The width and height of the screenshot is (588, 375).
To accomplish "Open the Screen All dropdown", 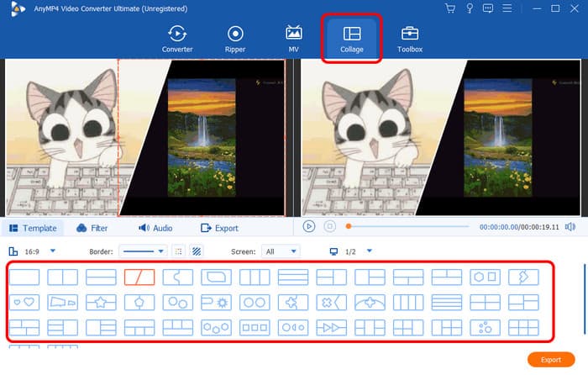I will pos(281,251).
